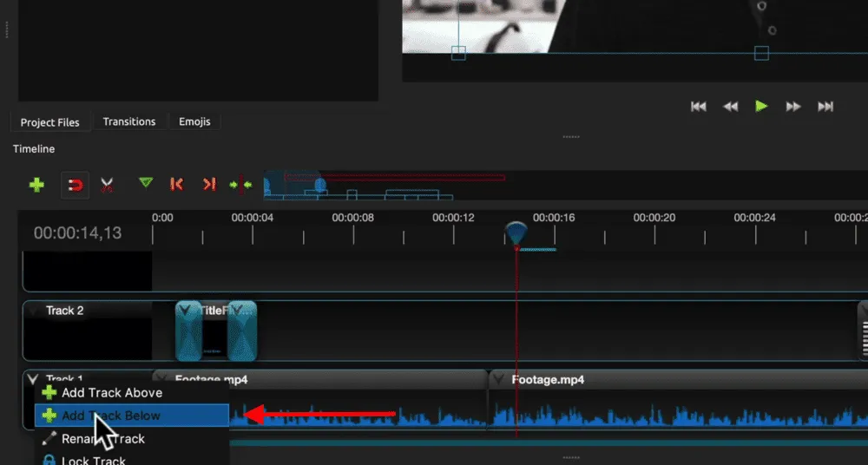The width and height of the screenshot is (868, 465).
Task: Center the timeline on the playhead
Action: click(240, 184)
